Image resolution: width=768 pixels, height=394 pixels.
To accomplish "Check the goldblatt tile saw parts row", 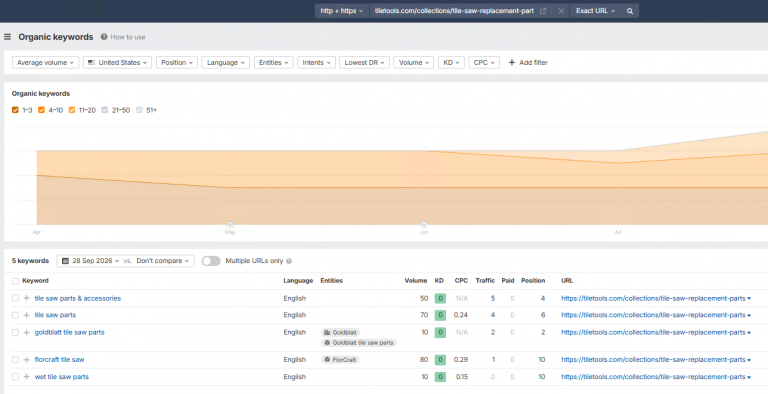I will click(x=15, y=332).
